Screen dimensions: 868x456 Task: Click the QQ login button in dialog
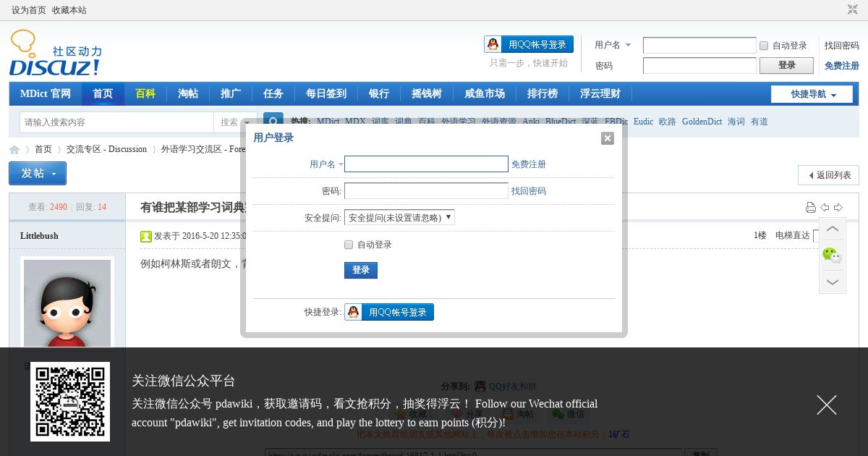coord(389,312)
